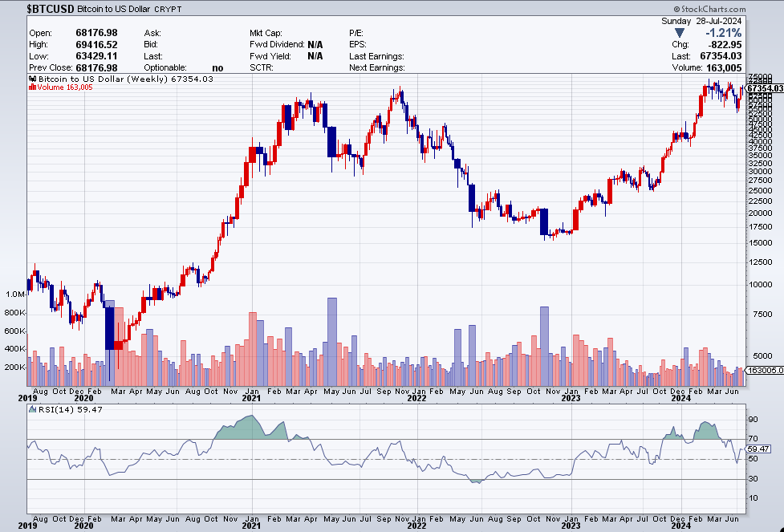Click the Fwd Dividend N/A value
Screen dimensions: 784x532
315,44
